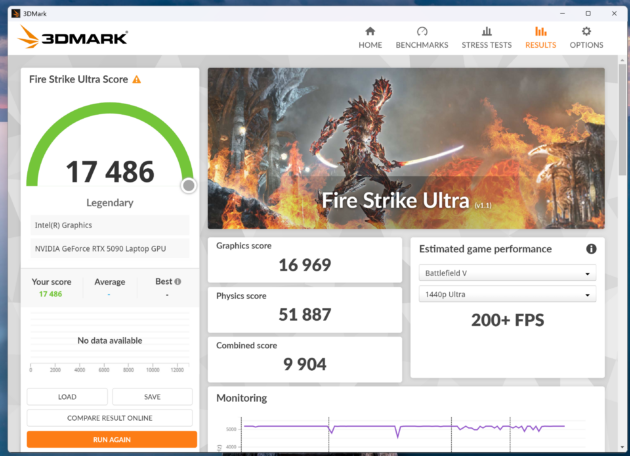Click the Options gear icon
This screenshot has height=456, width=630.
586,31
